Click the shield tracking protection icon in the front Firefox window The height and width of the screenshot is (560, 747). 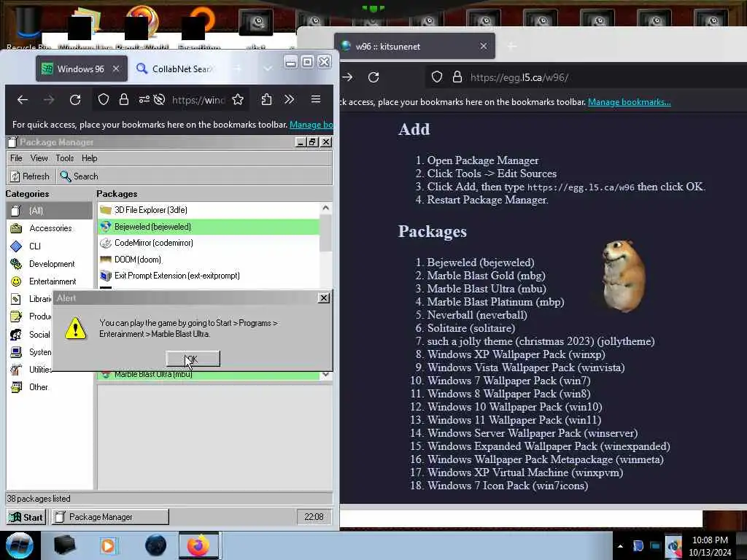pos(104,99)
